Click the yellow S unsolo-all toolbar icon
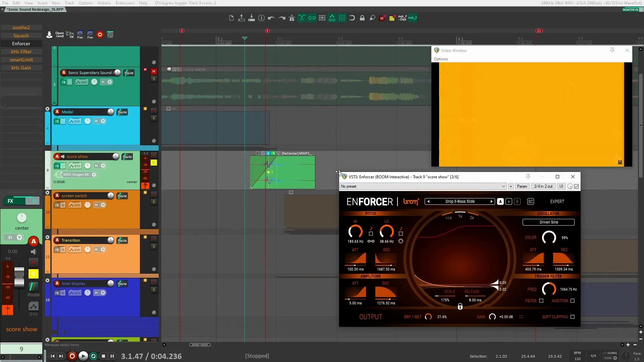Viewport: 644px width, 362px height. point(392,18)
